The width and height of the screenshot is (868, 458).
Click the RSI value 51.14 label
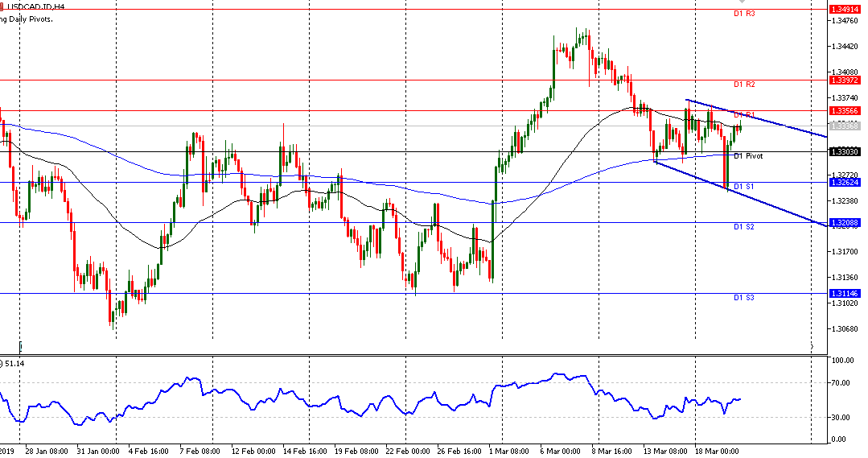[14, 364]
